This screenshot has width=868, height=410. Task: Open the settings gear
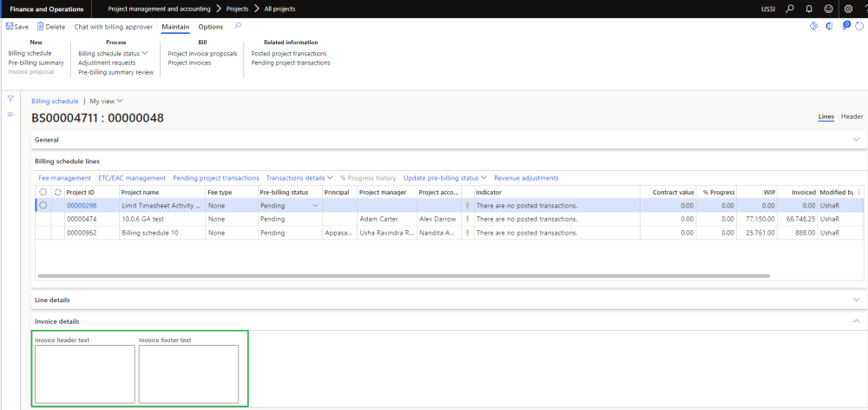pyautogui.click(x=848, y=9)
